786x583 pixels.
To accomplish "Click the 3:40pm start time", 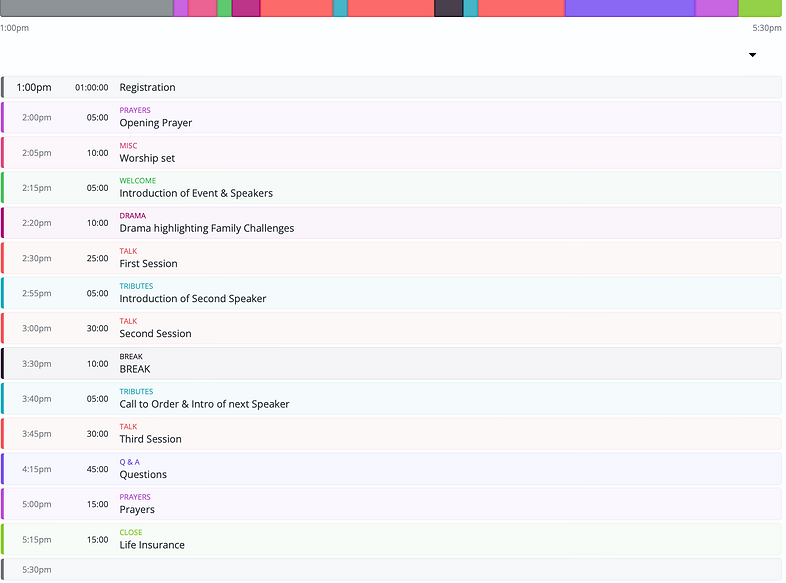I will pos(37,399).
